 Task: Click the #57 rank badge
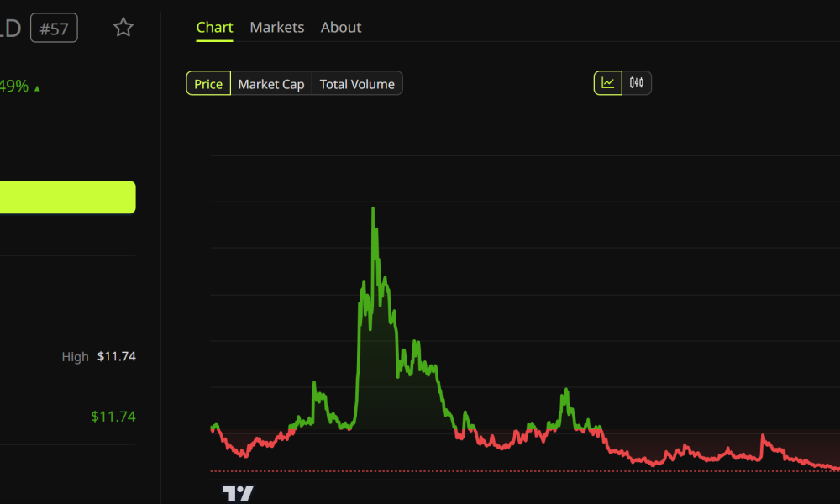pyautogui.click(x=54, y=28)
